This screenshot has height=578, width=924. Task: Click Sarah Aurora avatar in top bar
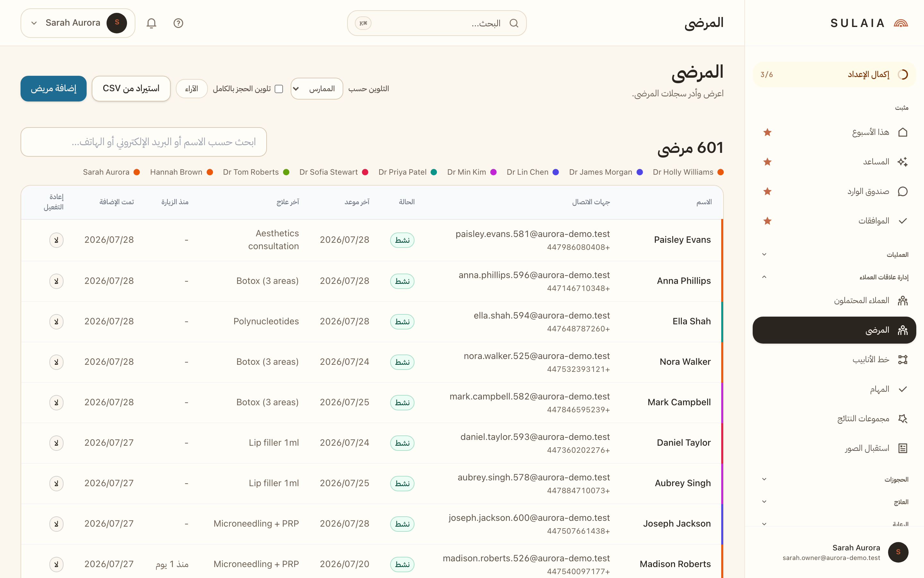(117, 23)
